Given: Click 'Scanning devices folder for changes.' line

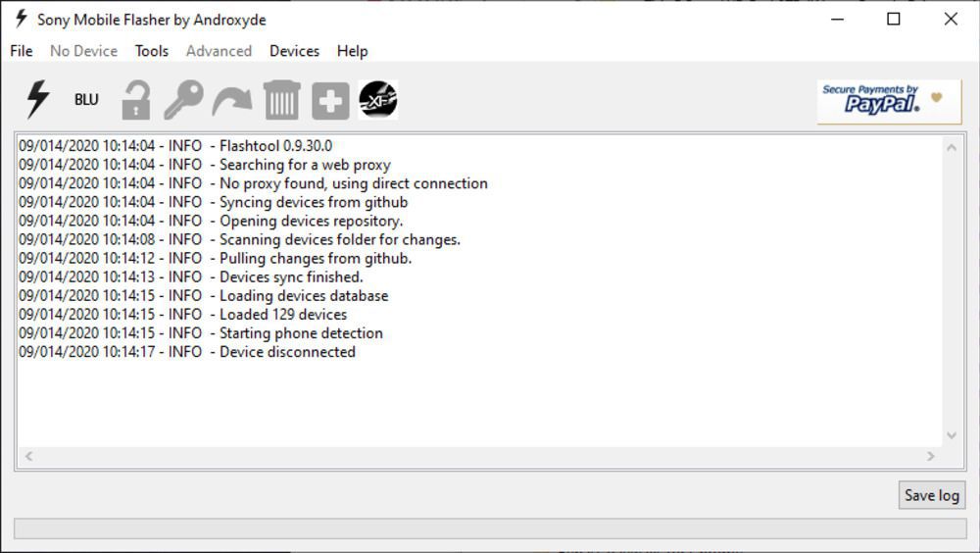Looking at the screenshot, I should [239, 239].
